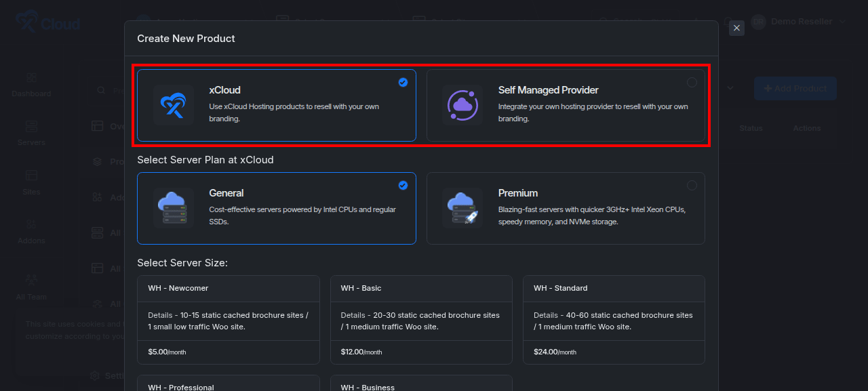Open All Team icon in background sidebar

pyautogui.click(x=31, y=279)
